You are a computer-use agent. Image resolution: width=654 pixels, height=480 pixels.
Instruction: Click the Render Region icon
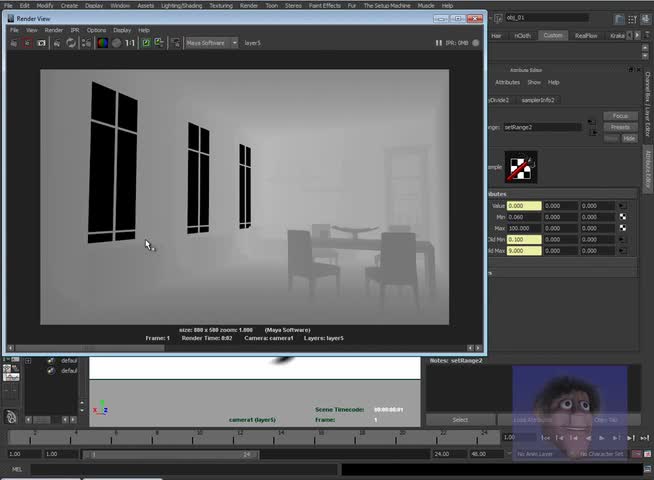(x=28, y=43)
